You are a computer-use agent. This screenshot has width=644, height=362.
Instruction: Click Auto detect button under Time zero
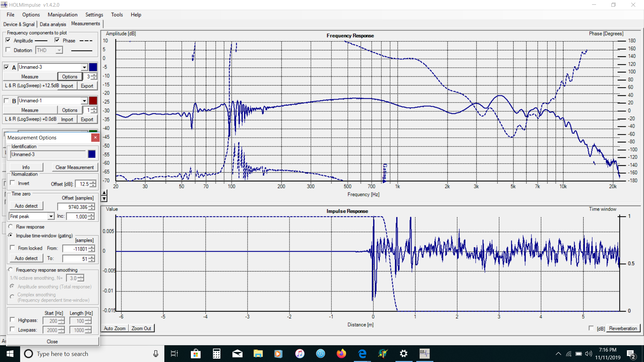pos(26,206)
